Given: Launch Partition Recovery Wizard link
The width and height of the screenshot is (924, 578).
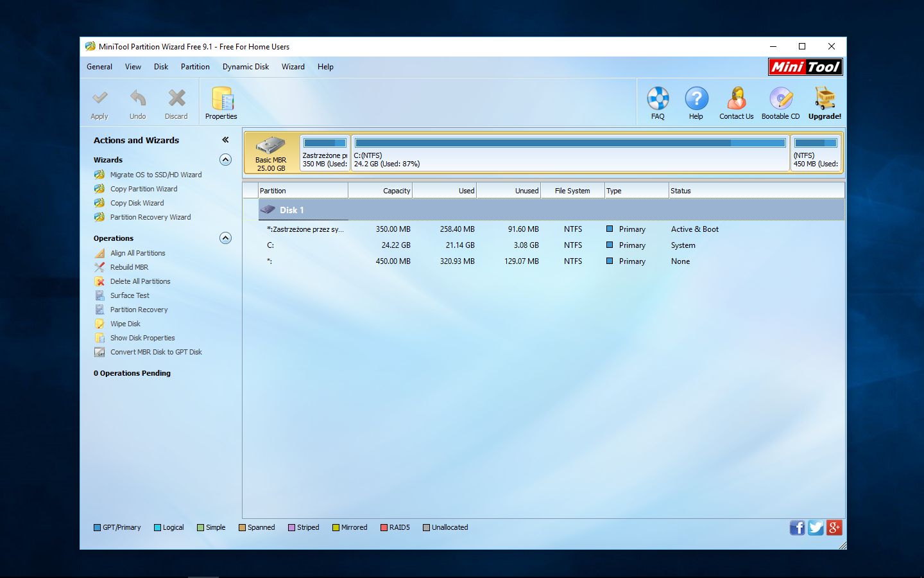Looking at the screenshot, I should click(x=151, y=217).
